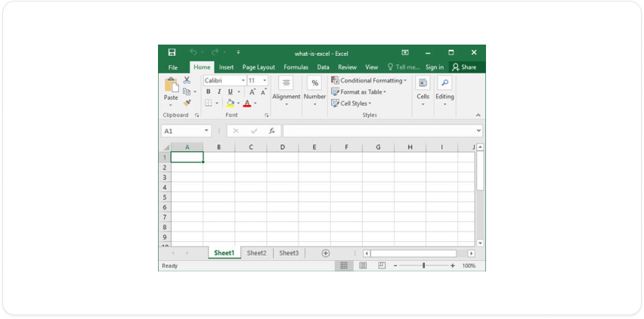Open Ribbon Display Options icon
The image size is (644, 319).
pos(405,53)
